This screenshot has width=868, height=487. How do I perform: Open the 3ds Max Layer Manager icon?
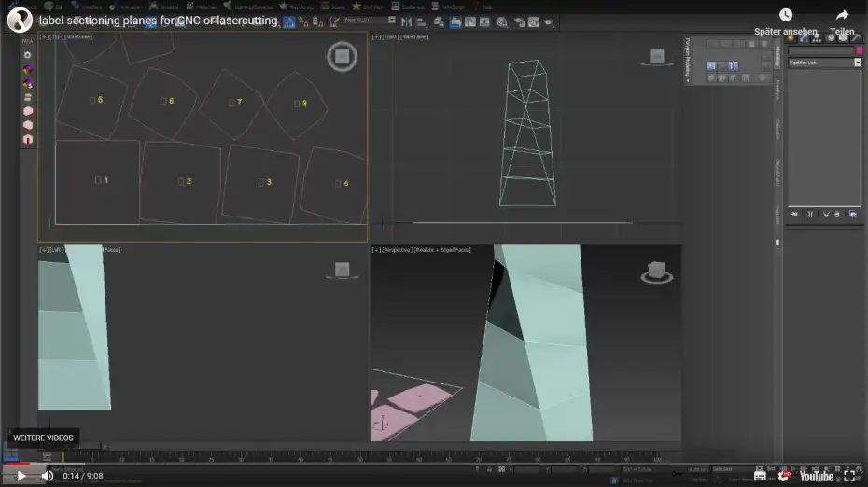point(439,21)
